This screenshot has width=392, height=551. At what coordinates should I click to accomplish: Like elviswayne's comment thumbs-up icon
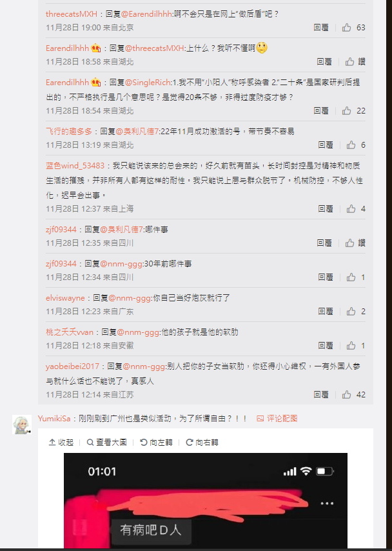pos(351,312)
